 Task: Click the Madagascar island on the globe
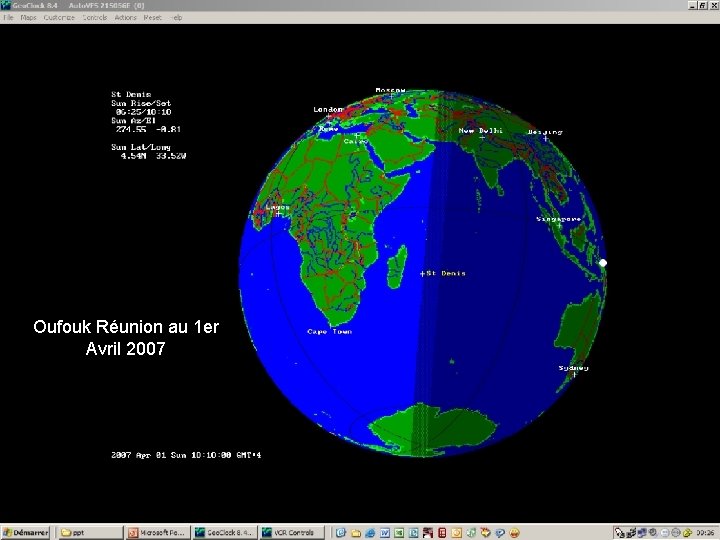point(398,267)
